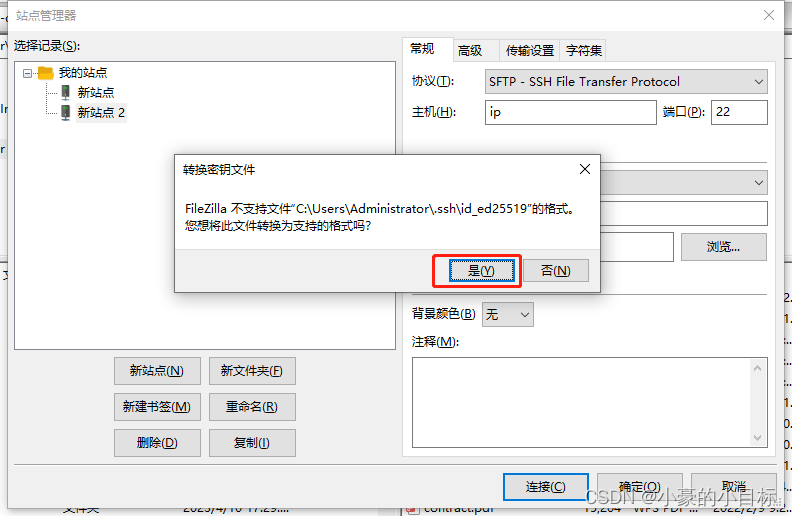Confirm conversion with 是(Y) button
The height and width of the screenshot is (516, 792).
click(481, 271)
